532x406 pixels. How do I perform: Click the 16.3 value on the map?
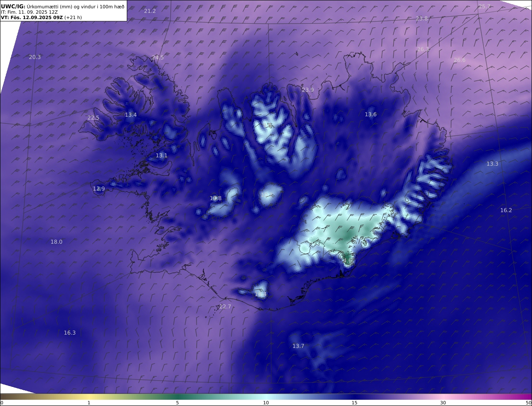[x=70, y=333]
